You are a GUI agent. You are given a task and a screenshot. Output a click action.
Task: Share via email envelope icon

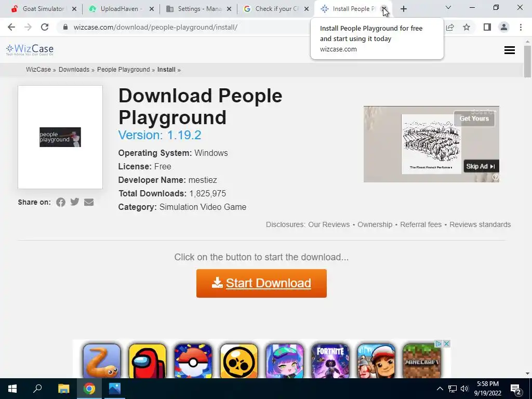click(x=89, y=202)
